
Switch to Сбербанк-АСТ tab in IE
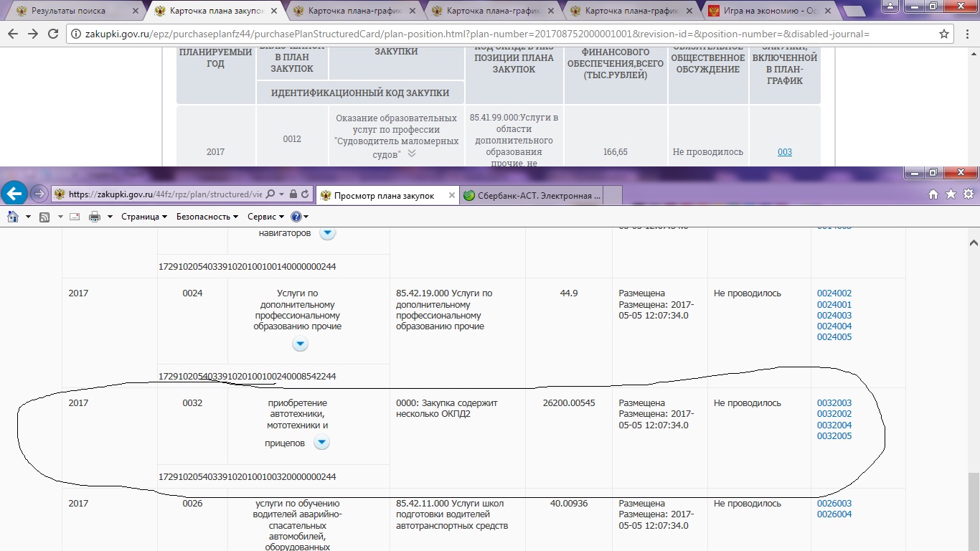(x=531, y=195)
